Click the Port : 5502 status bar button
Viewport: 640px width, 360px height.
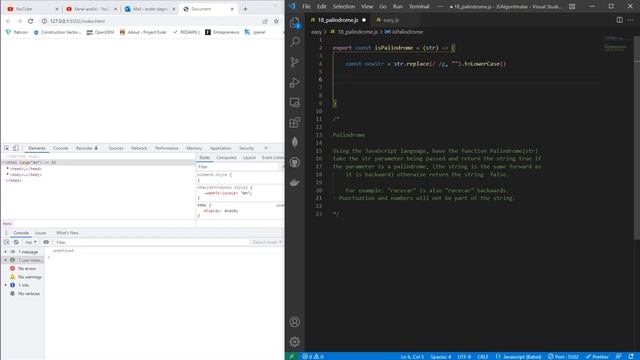(x=563, y=356)
